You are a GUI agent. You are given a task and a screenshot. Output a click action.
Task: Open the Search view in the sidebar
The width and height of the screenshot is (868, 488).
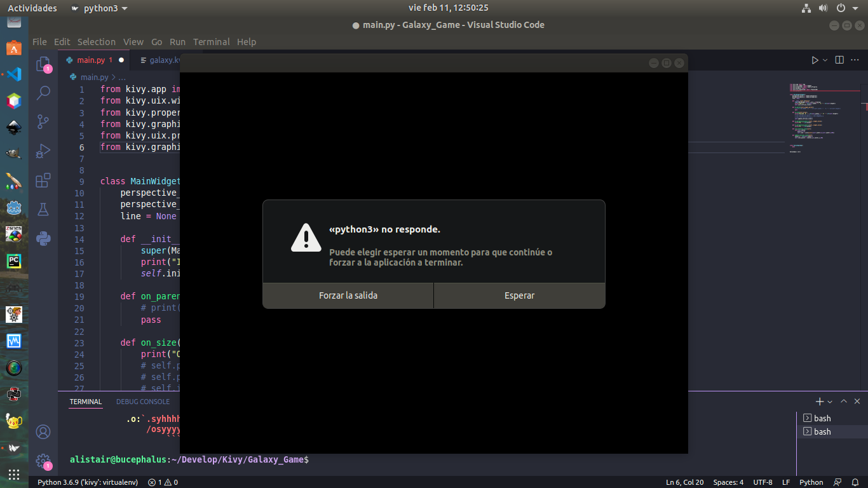43,93
